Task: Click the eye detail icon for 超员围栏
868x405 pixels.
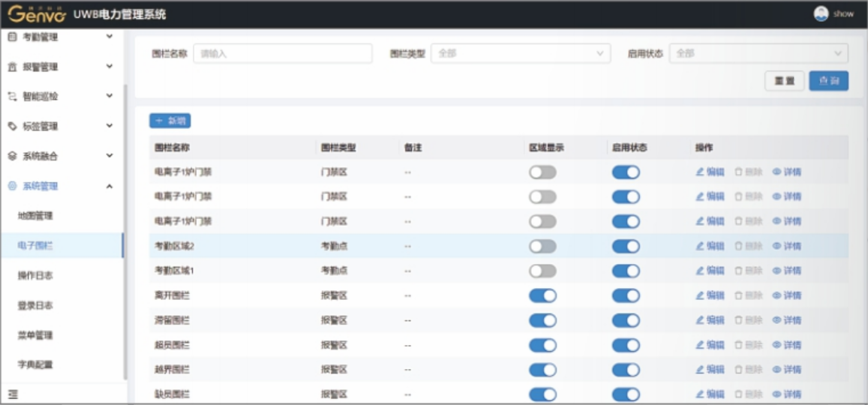Action: click(776, 345)
